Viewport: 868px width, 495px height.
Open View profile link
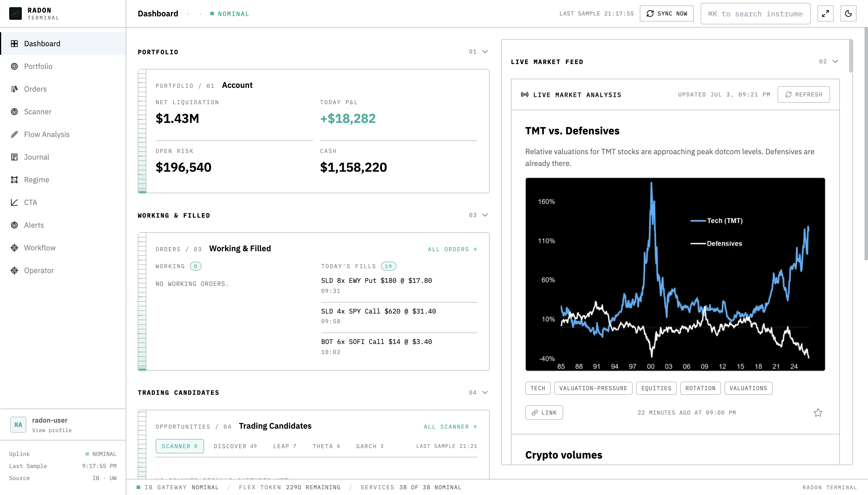52,430
